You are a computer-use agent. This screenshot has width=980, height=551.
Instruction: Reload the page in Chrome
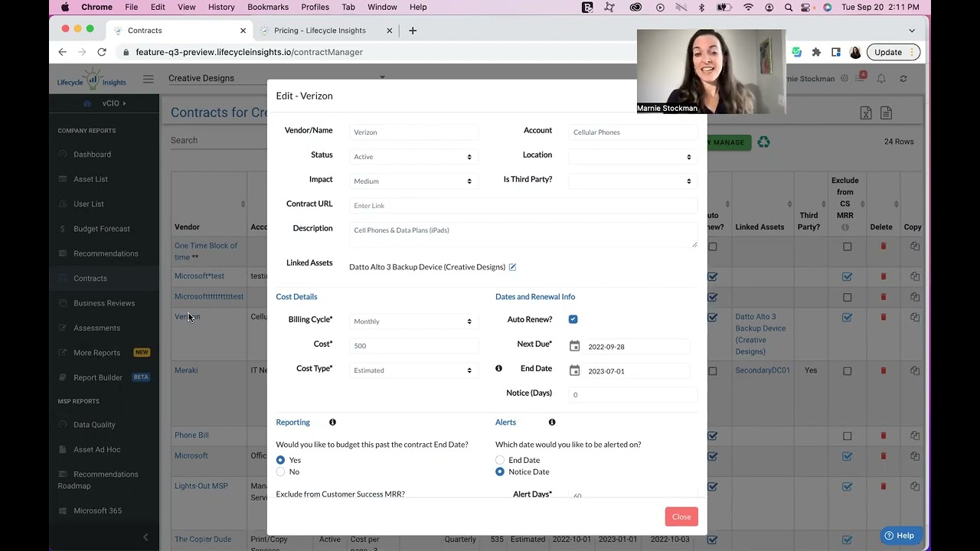click(102, 52)
